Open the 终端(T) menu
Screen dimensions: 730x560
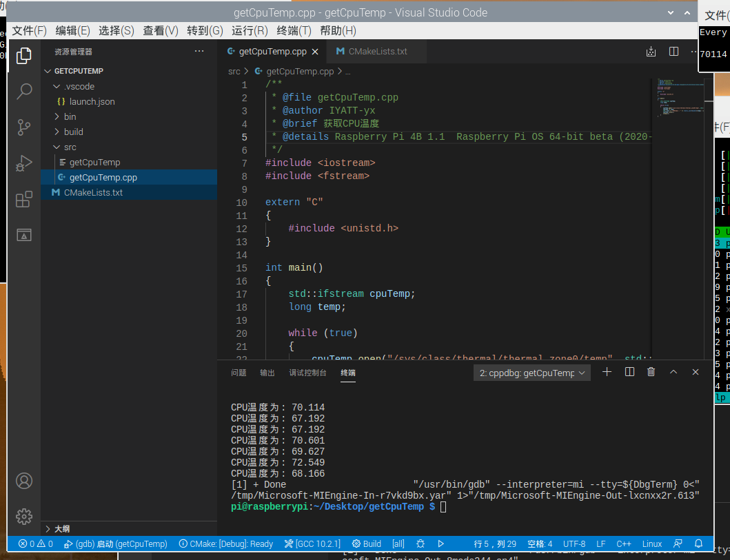pyautogui.click(x=294, y=31)
